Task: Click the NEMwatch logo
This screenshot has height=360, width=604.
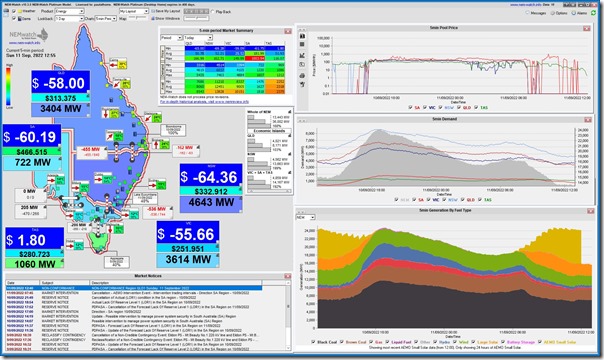Action: [29, 35]
